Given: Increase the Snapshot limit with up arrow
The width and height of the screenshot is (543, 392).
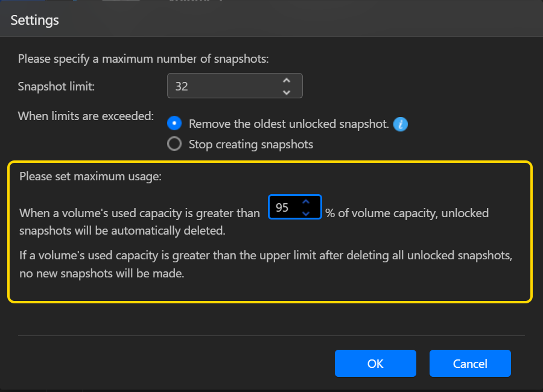Looking at the screenshot, I should click(287, 80).
